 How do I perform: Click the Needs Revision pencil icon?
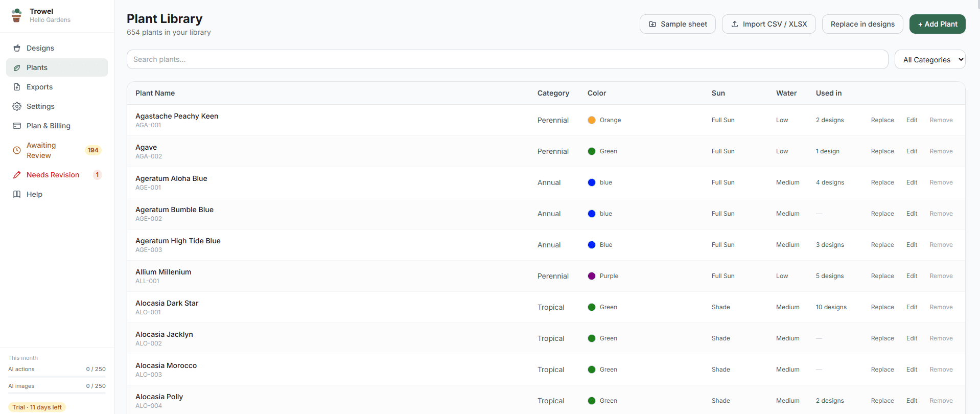17,175
